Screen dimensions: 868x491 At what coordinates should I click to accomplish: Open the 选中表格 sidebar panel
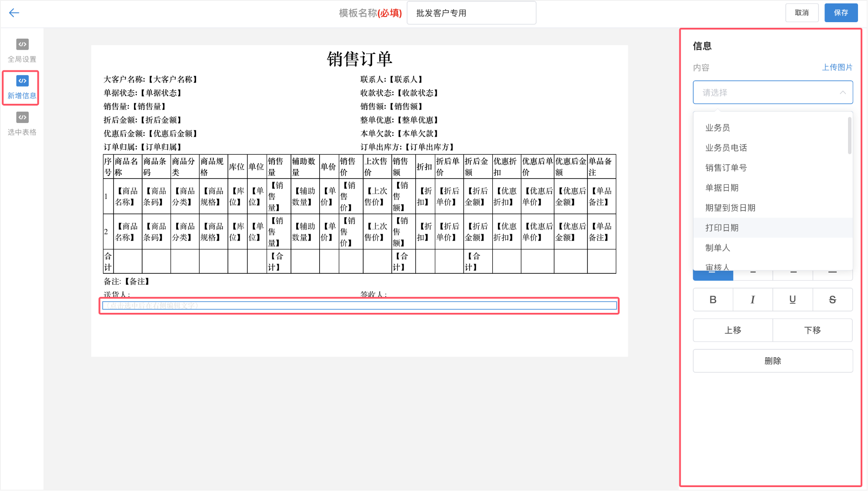tap(22, 124)
